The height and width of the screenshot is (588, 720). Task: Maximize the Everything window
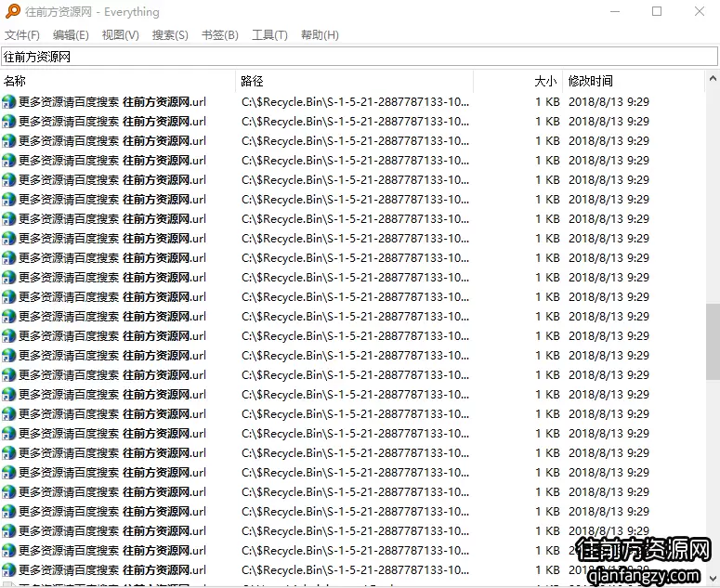pos(657,11)
